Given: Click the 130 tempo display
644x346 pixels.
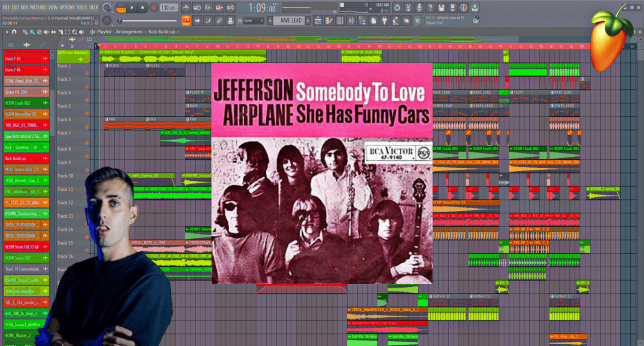Looking at the screenshot, I should (x=169, y=8).
